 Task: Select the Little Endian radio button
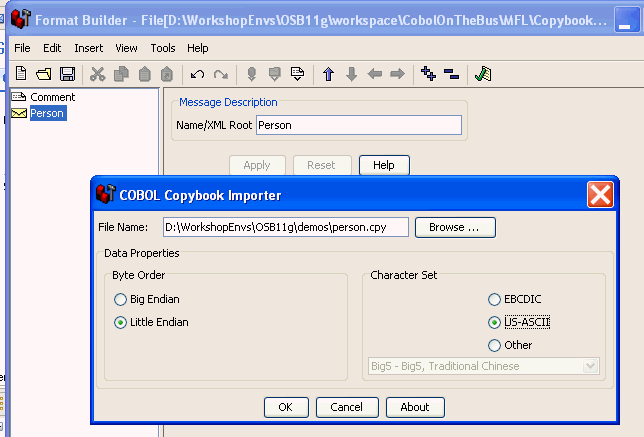(120, 322)
